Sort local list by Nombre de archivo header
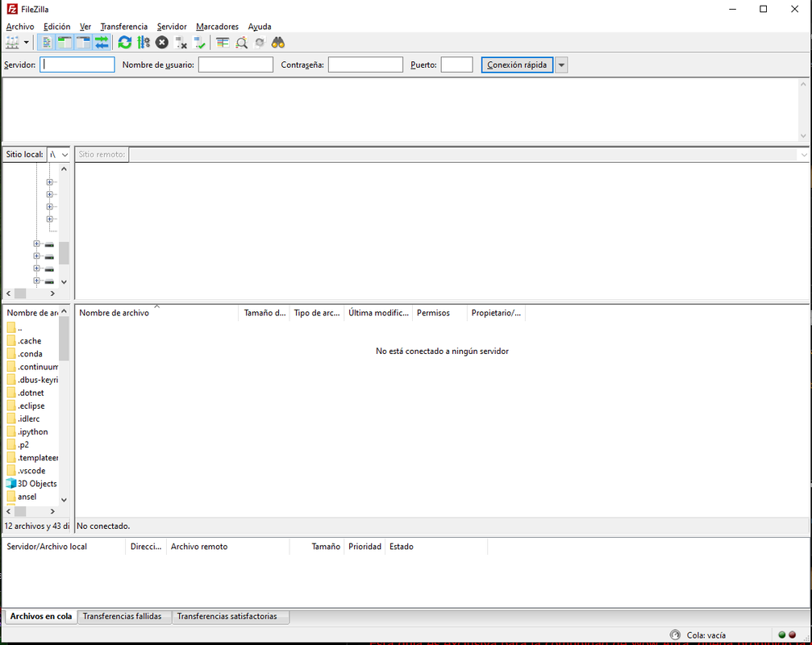 tap(32, 313)
